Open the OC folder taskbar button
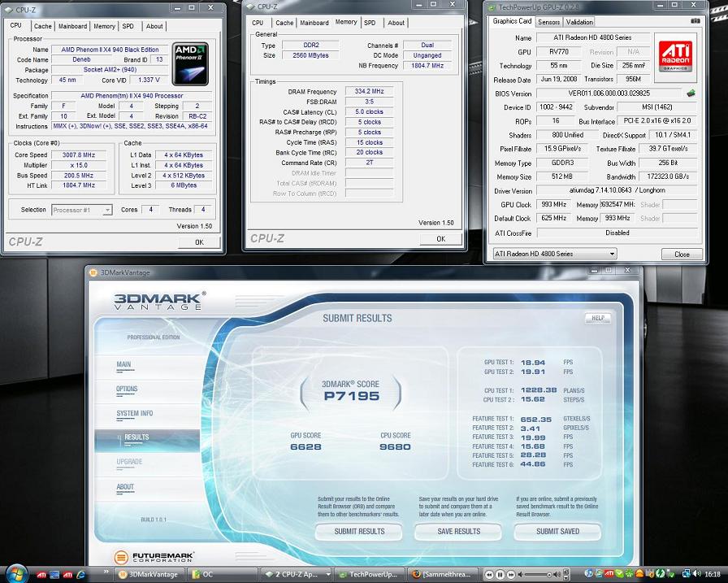 tap(222, 574)
